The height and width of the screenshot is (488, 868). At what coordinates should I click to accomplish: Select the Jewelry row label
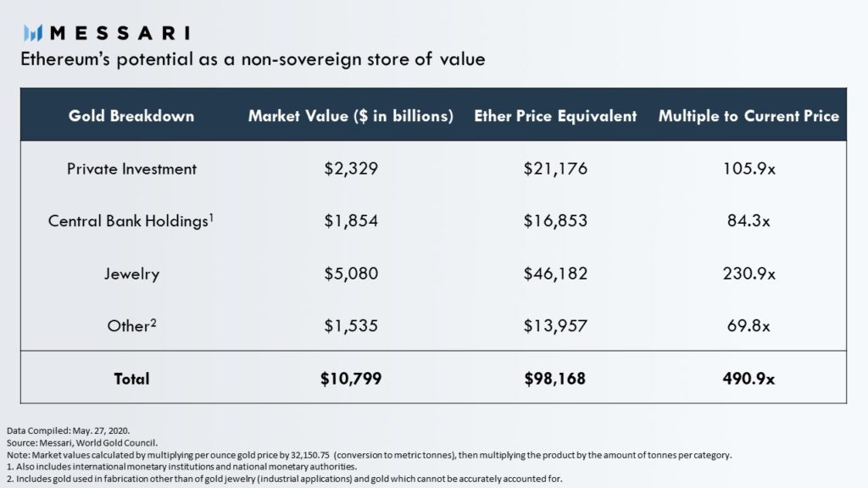coord(131,274)
